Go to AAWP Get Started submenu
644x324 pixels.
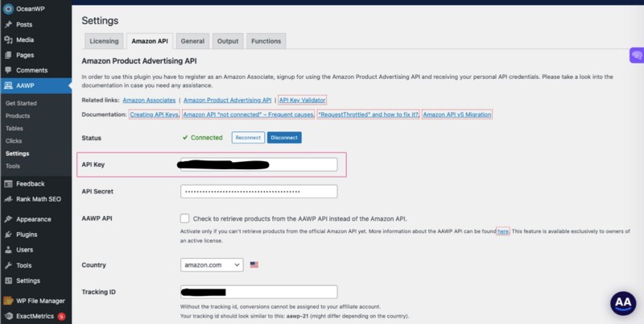[x=21, y=103]
